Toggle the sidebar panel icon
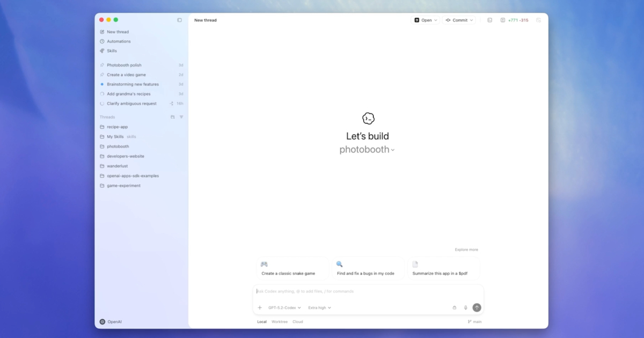This screenshot has height=338, width=644. coord(179,20)
